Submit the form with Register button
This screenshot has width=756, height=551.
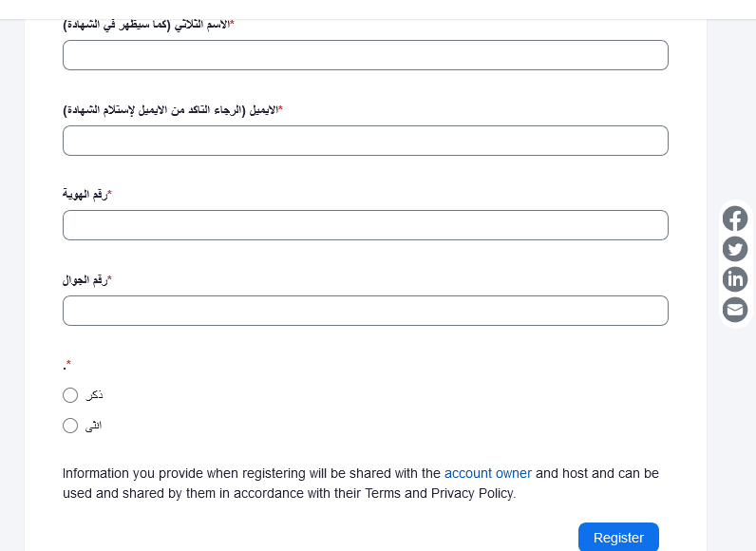[618, 537]
